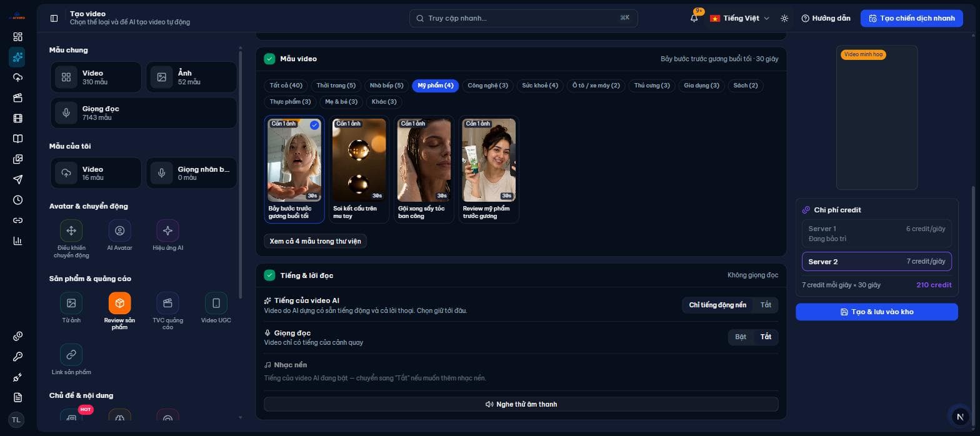Select the Thời trang (5) category tab
980x436 pixels.
click(x=336, y=86)
